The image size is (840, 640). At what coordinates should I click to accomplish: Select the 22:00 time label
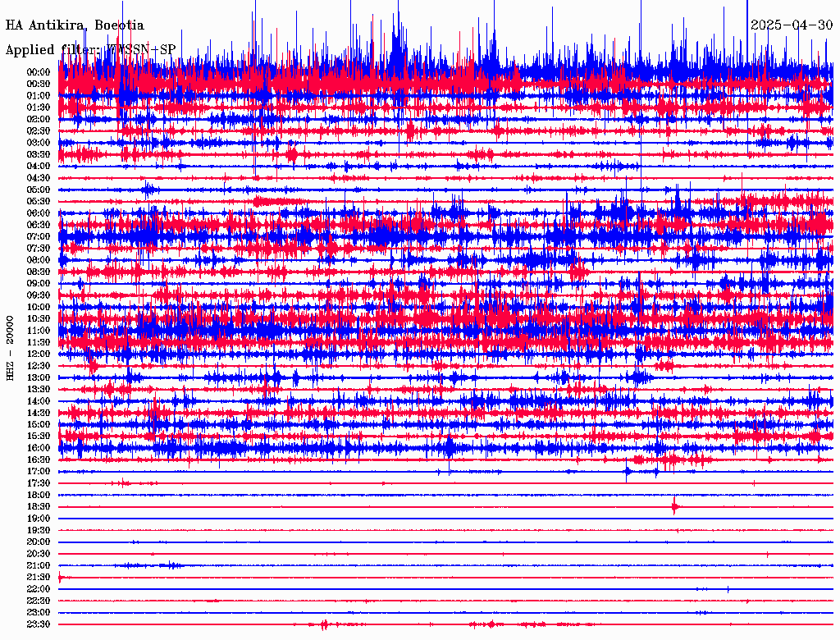click(x=39, y=589)
